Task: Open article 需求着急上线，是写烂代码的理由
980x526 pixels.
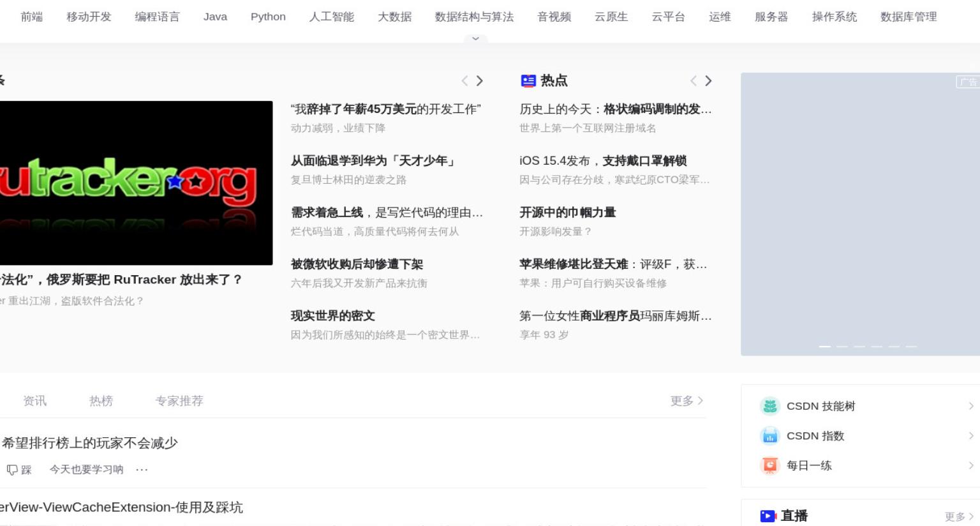Action: (387, 213)
